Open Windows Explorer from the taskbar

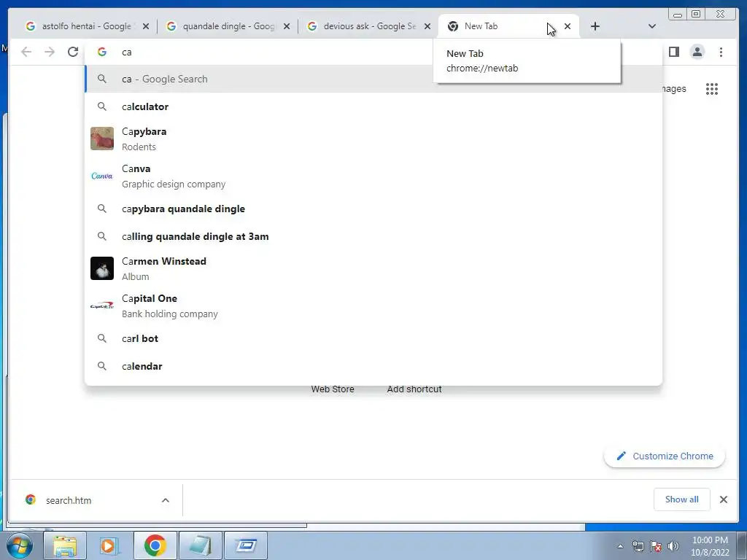pyautogui.click(x=65, y=545)
